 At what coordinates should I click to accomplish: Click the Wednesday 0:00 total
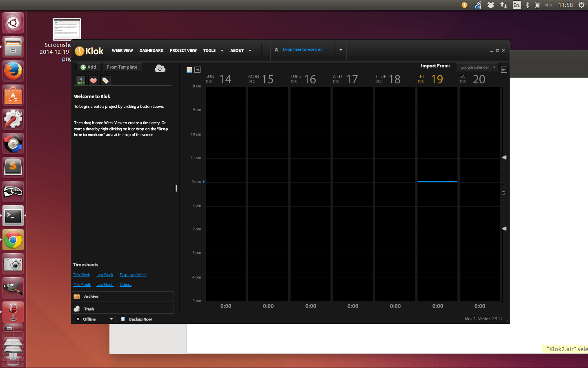(353, 306)
